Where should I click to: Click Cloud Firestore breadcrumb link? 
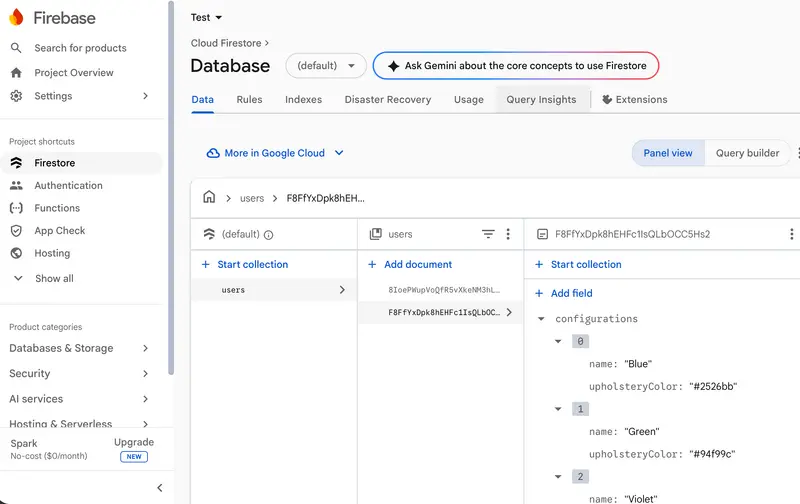(226, 43)
